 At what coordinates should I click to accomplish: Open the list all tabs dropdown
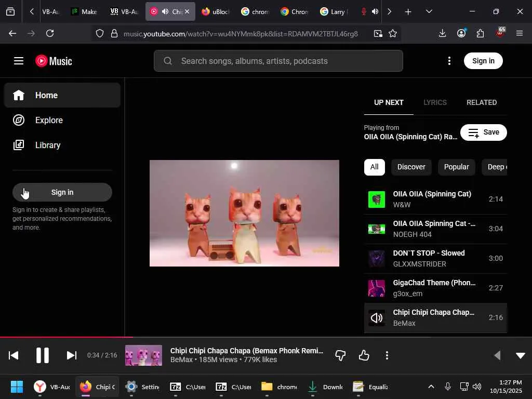click(429, 11)
